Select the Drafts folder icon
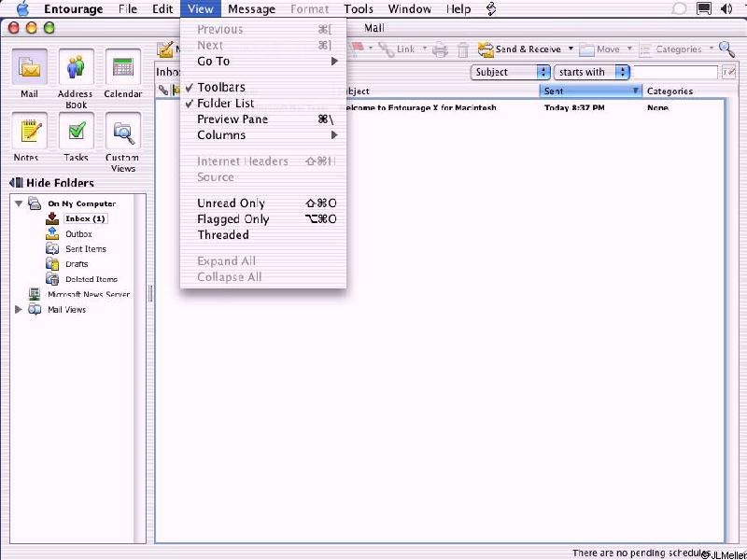The image size is (747, 560). point(52,264)
